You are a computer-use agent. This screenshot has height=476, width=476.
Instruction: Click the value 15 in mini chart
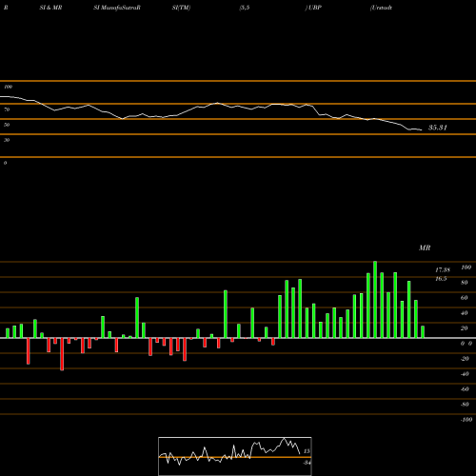[307, 451]
